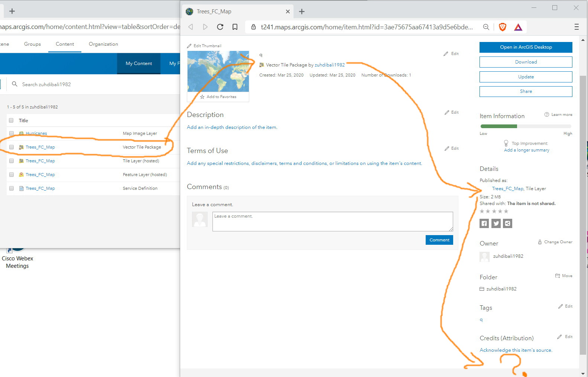Click the search magnifier in My Content
The height and width of the screenshot is (377, 588).
pos(14,84)
